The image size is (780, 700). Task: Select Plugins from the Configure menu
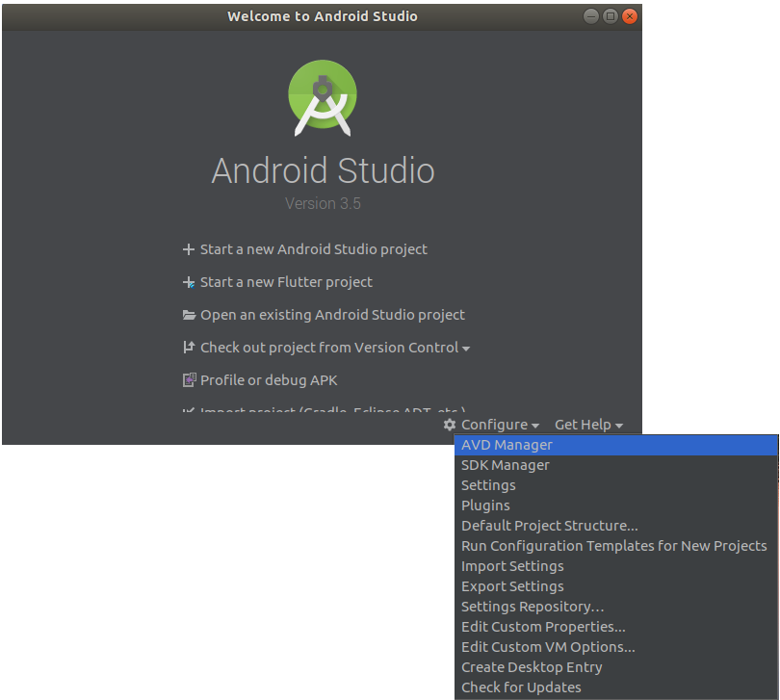[485, 505]
